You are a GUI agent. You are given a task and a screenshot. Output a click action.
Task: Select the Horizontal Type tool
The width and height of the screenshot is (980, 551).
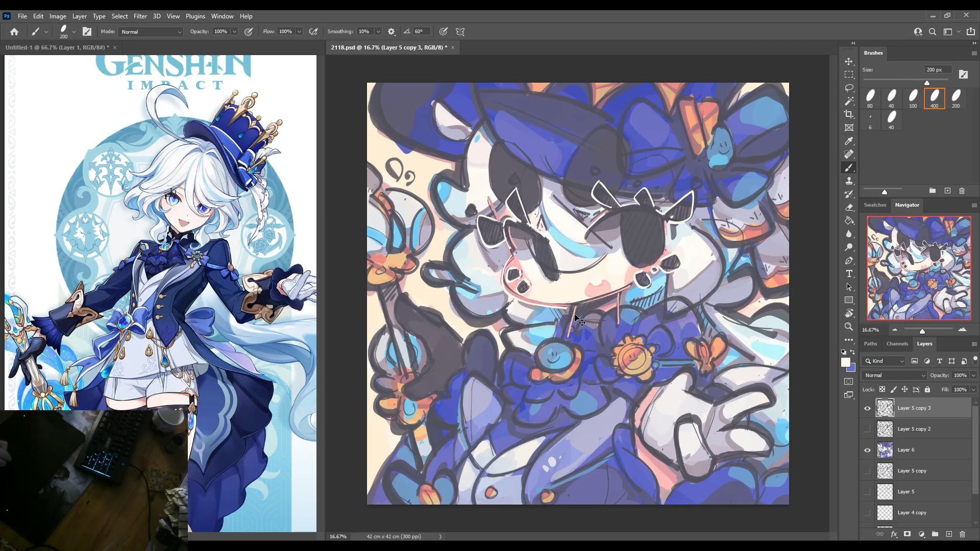(x=849, y=273)
